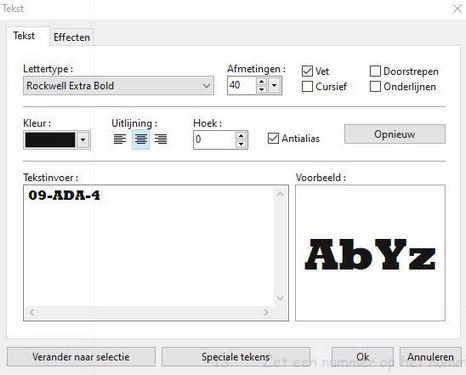Click the horizontal scroll left arrow

click(x=32, y=312)
